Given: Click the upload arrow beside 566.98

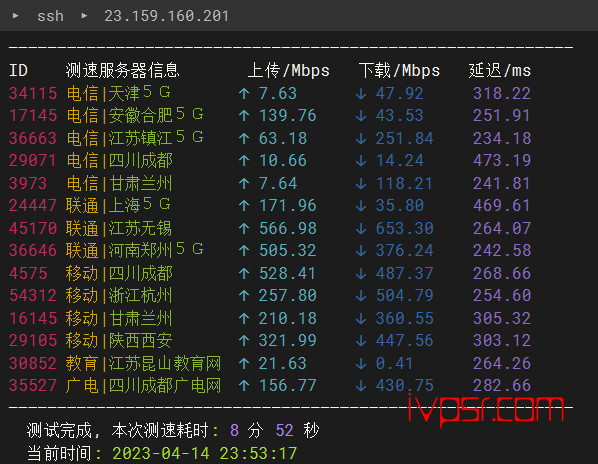Looking at the screenshot, I should (x=244, y=228).
